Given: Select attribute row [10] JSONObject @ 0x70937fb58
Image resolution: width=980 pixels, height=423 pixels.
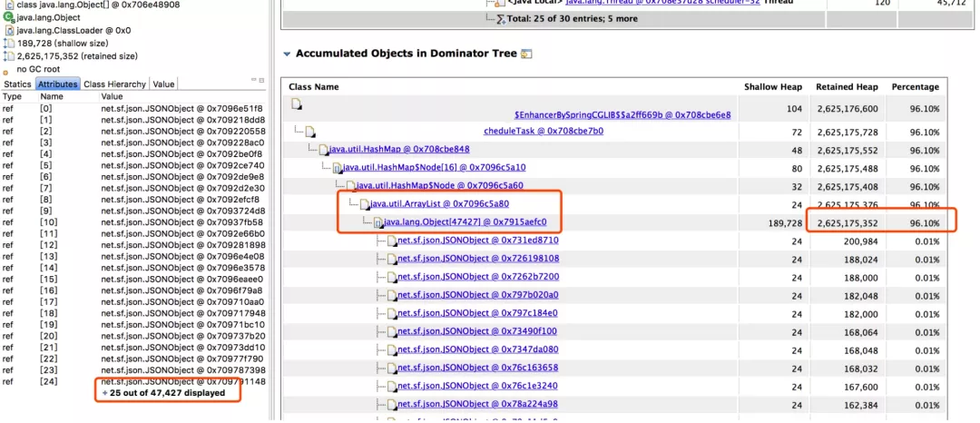Looking at the screenshot, I should (x=133, y=221).
